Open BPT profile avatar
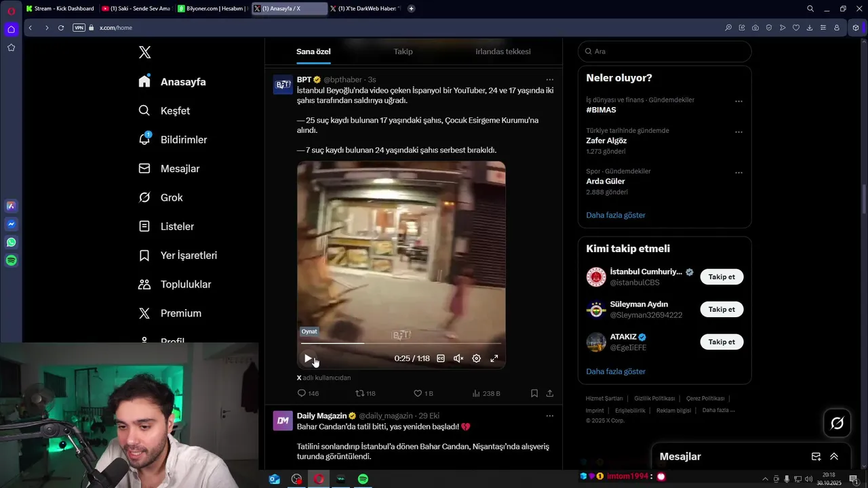Image resolution: width=868 pixels, height=488 pixels. pos(283,85)
